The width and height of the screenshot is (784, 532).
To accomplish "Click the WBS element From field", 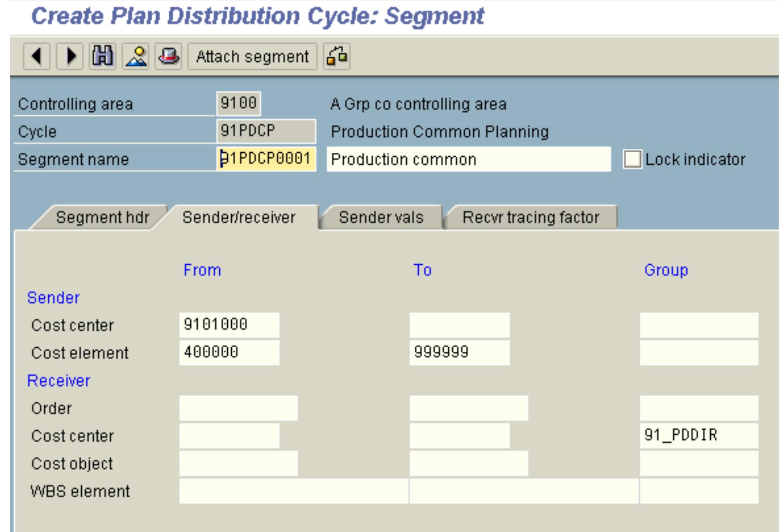I will click(293, 491).
